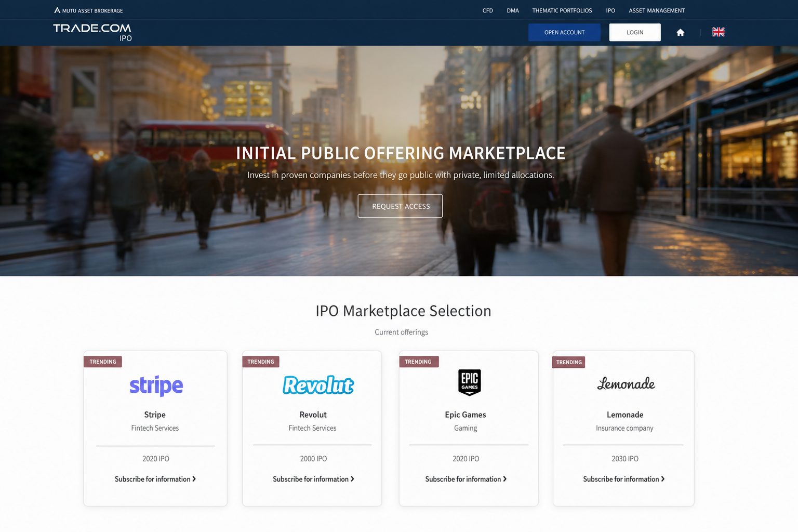Click the Stripe company name
798x532 pixels.
[155, 415]
